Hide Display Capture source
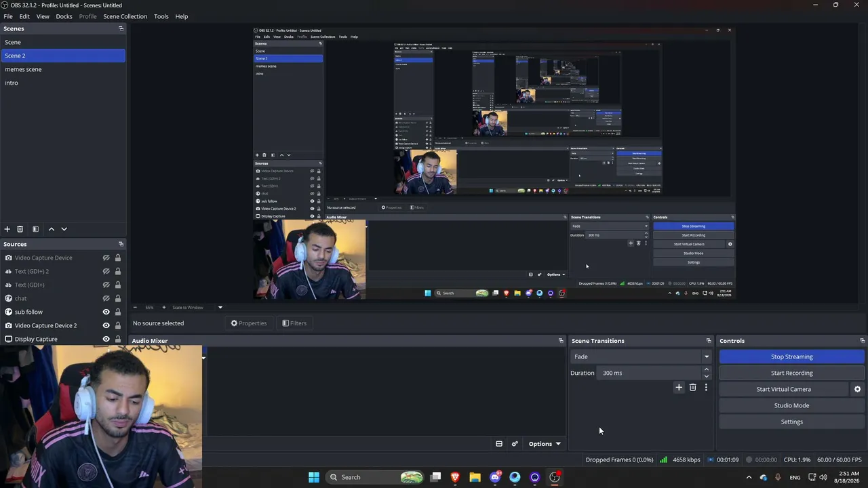 coord(106,339)
